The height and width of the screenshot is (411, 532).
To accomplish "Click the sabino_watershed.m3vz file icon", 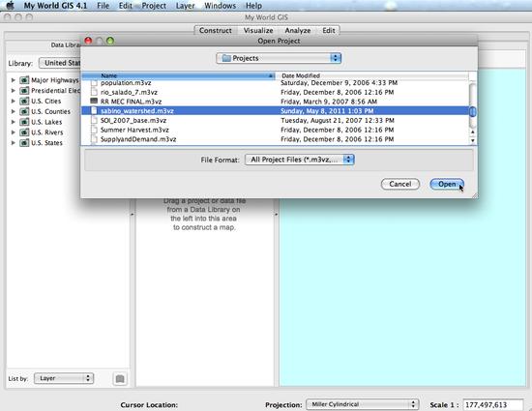I will (x=94, y=111).
